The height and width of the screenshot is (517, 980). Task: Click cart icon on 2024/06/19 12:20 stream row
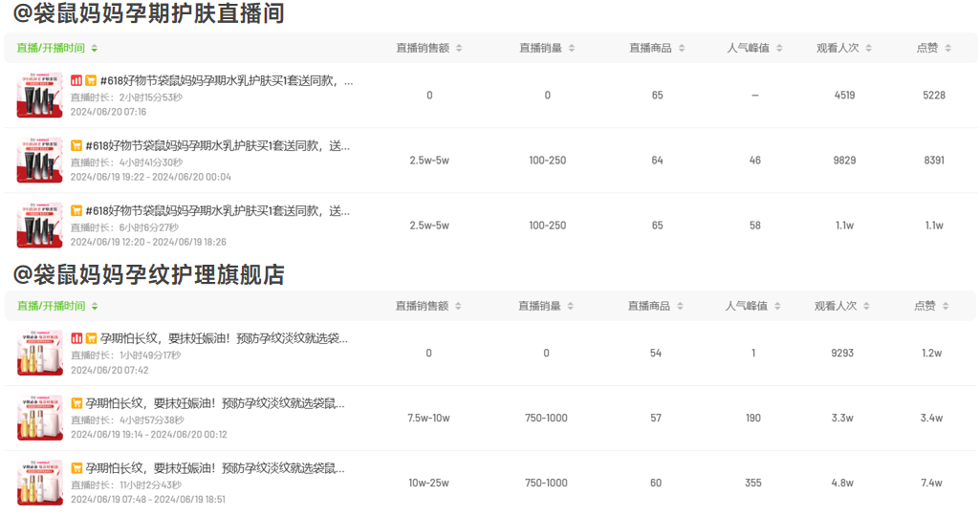point(76,210)
